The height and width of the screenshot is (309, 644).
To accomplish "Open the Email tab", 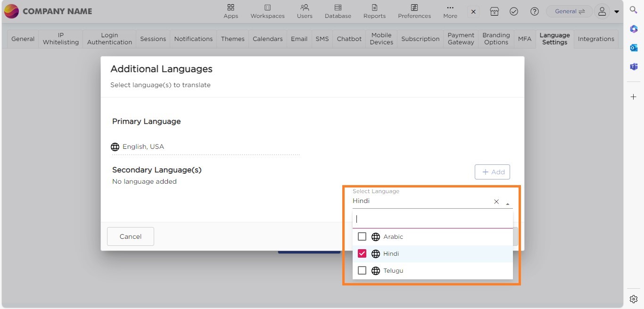I will click(x=299, y=39).
